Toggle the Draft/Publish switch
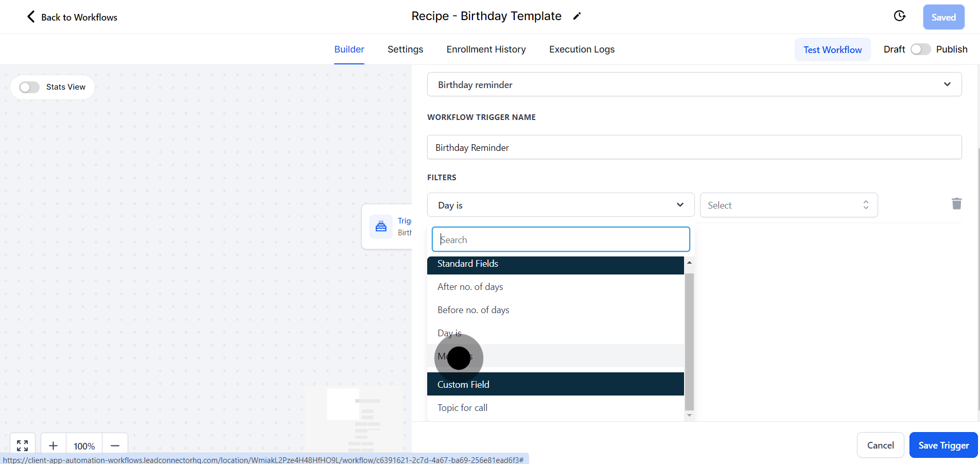The width and height of the screenshot is (980, 464). [x=920, y=49]
